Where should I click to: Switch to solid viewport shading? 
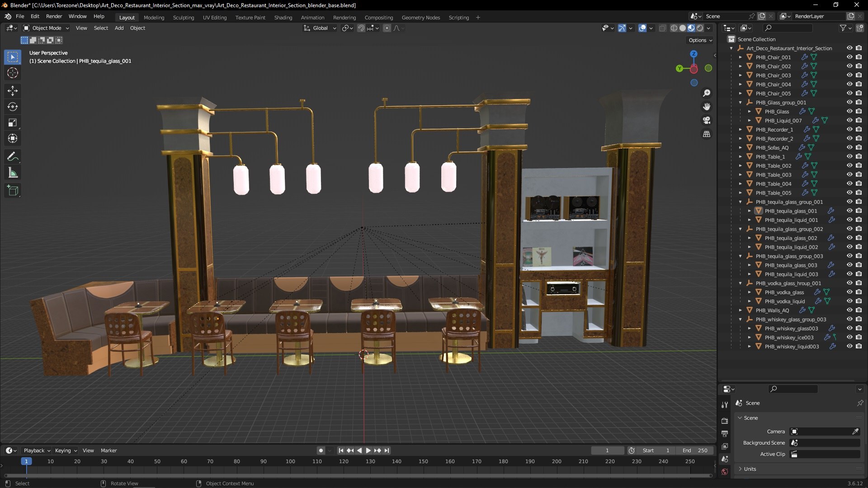coord(683,28)
